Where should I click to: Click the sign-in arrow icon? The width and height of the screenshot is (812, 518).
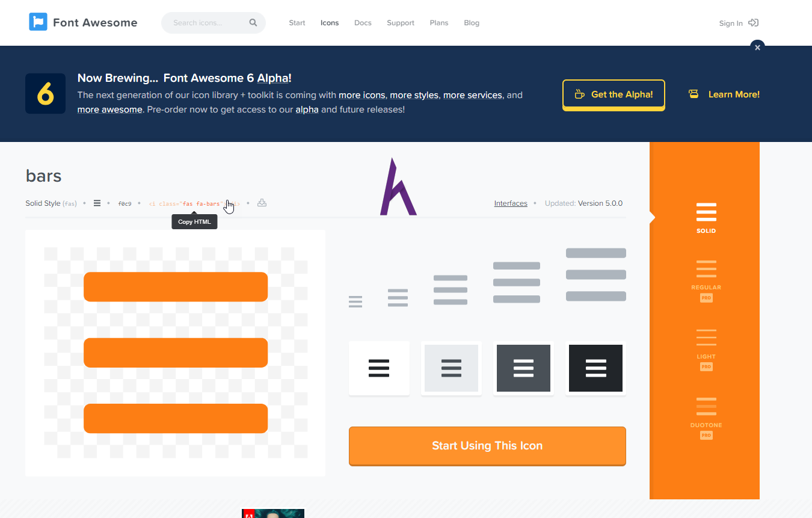tap(753, 23)
